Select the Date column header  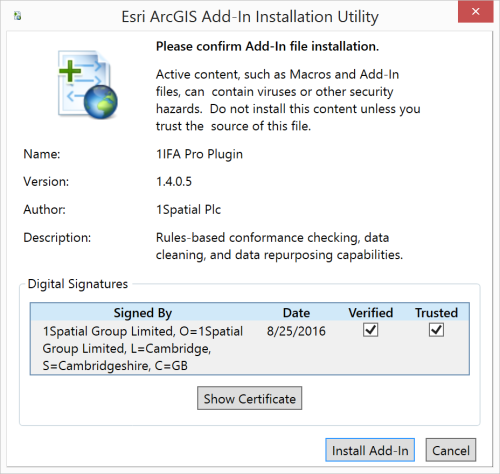click(x=296, y=313)
